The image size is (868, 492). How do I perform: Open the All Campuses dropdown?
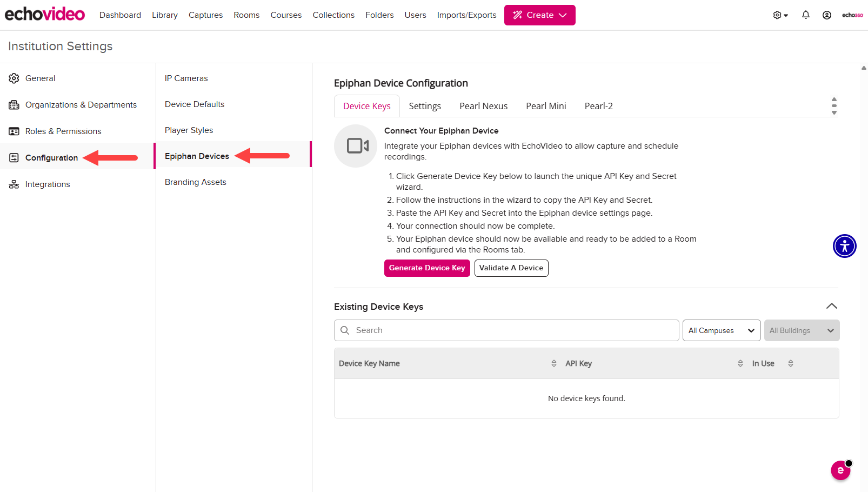click(722, 330)
